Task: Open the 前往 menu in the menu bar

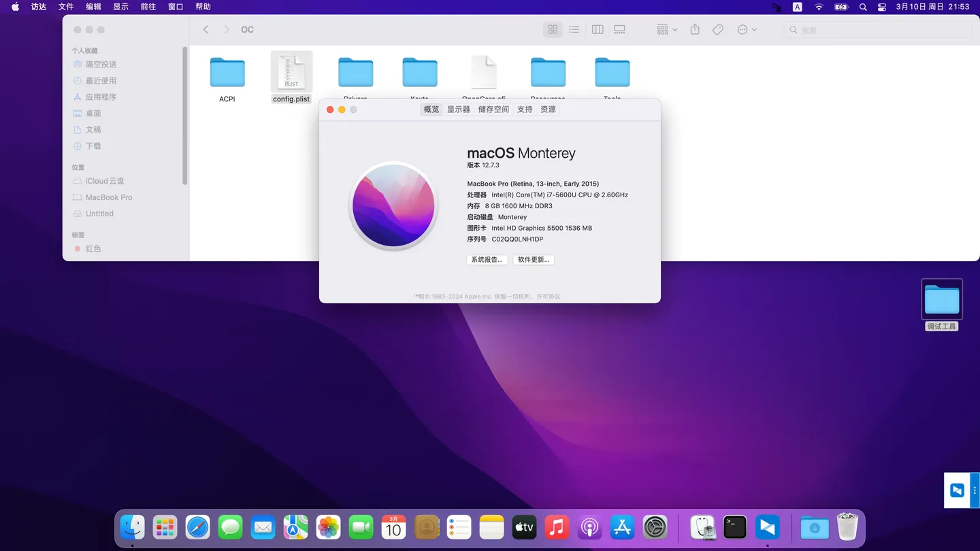Action: point(148,7)
